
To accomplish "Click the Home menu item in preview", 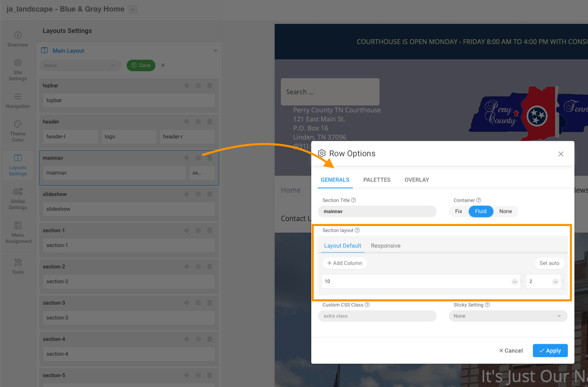I will coord(291,190).
